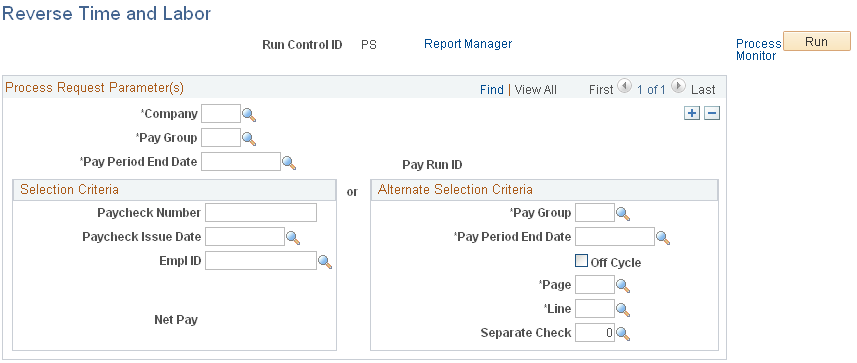The image size is (857, 363).
Task: Open Separate Check lookup icon
Action: [623, 333]
